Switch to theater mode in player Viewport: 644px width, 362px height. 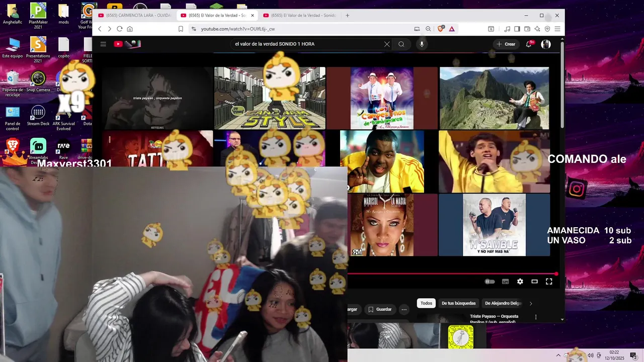pyautogui.click(x=534, y=282)
